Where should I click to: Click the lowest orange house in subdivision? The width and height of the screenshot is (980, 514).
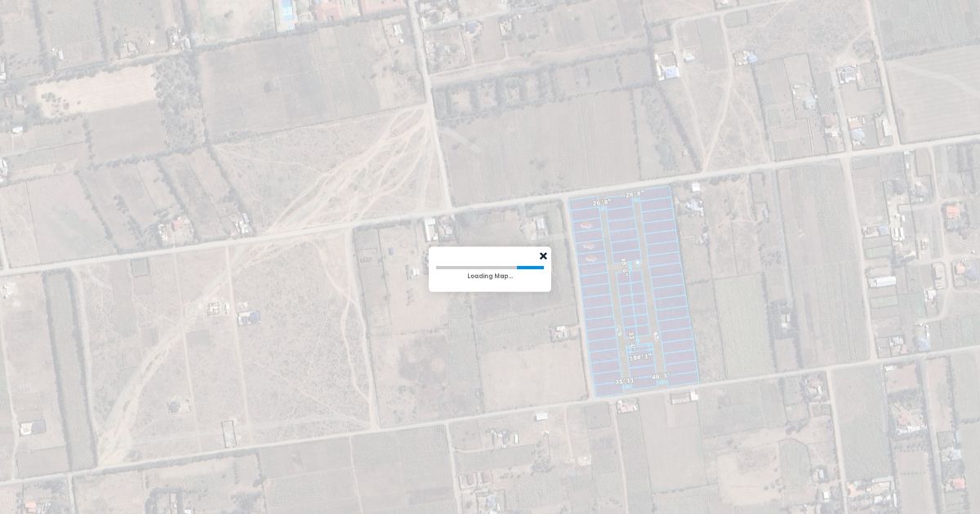591,258
